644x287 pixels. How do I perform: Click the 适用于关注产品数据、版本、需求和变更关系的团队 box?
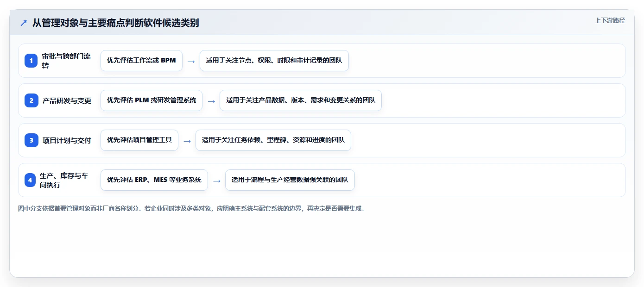pos(301,100)
